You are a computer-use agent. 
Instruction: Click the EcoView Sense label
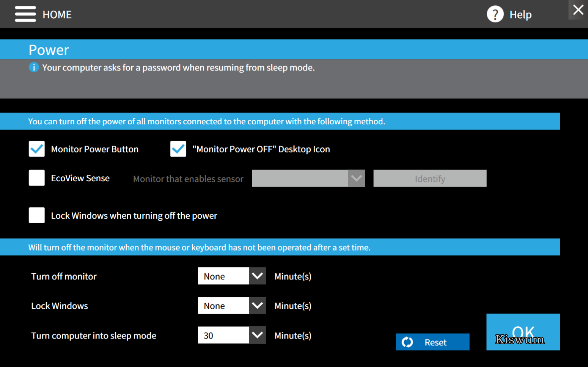click(80, 178)
